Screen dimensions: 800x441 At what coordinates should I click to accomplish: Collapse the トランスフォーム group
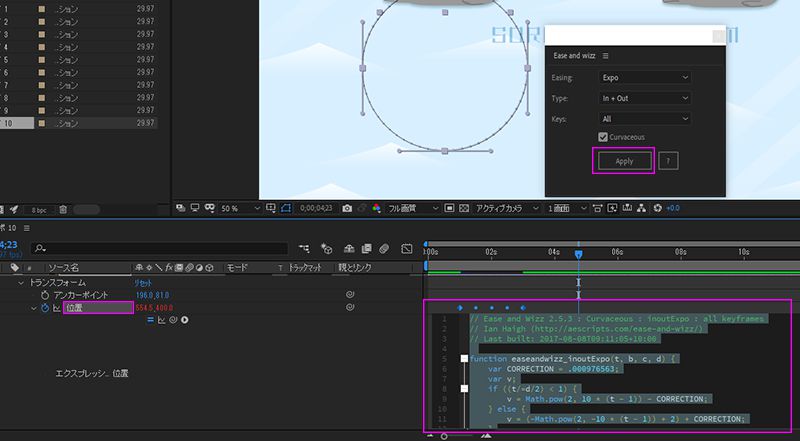pos(22,283)
